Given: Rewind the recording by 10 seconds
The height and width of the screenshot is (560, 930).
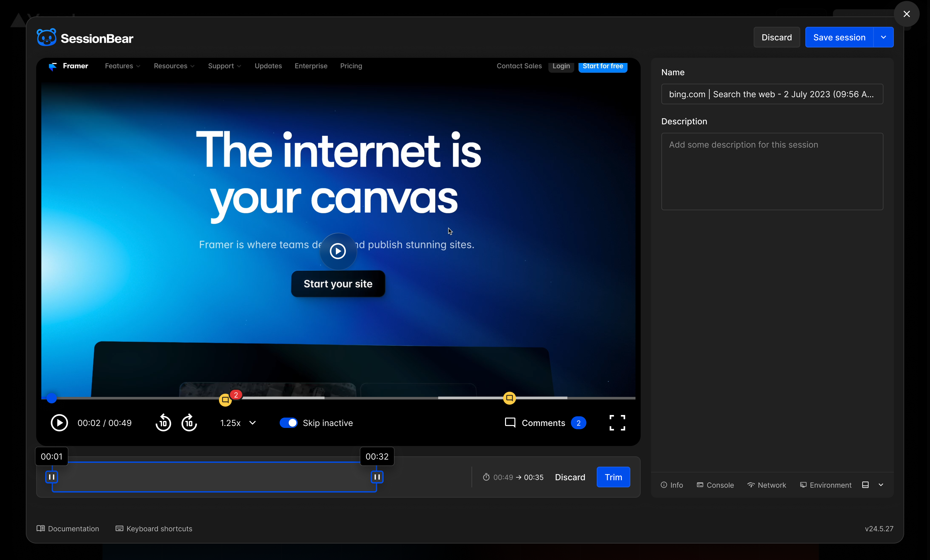Looking at the screenshot, I should click(x=163, y=423).
